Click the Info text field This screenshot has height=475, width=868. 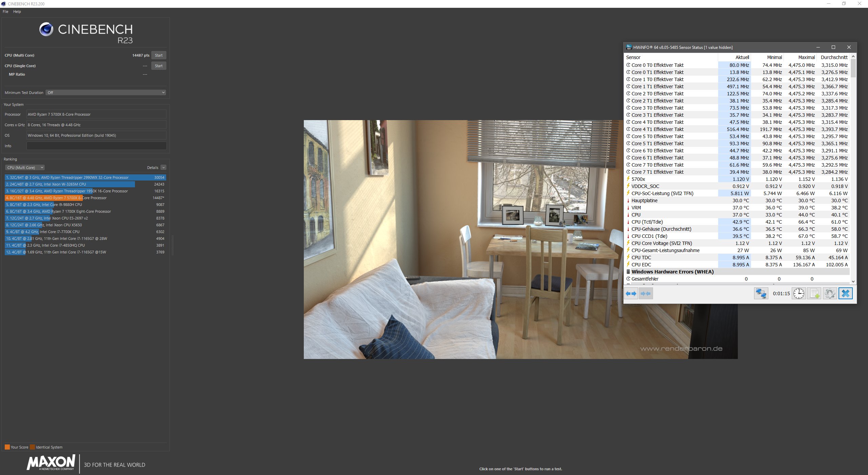(x=96, y=146)
